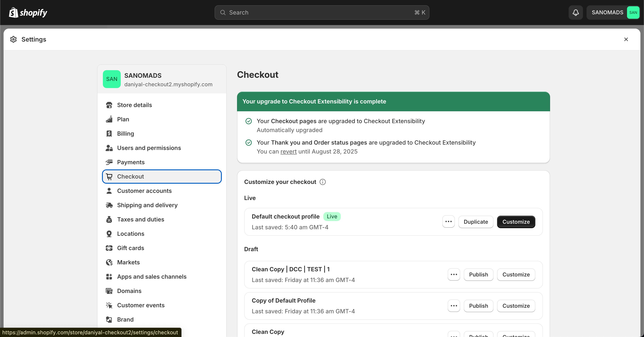Click the Checkout page heading
Viewport: 644px width, 337px height.
(x=258, y=74)
